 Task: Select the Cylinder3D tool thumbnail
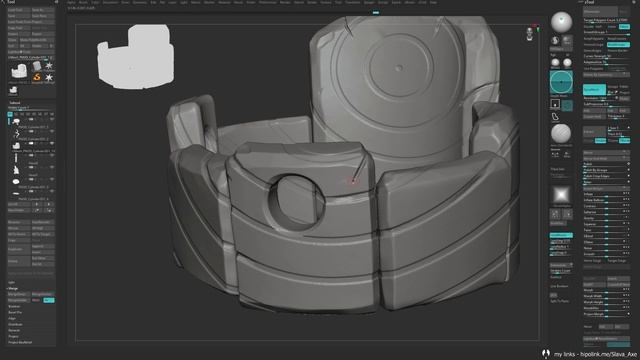(x=37, y=66)
